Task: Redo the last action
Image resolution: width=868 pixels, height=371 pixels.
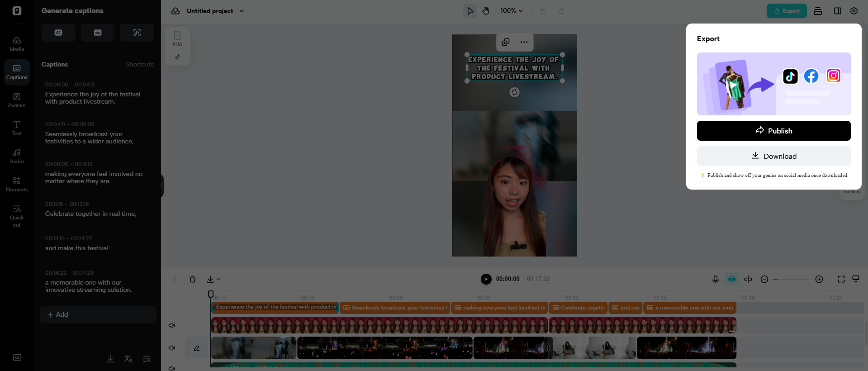Action: (561, 11)
